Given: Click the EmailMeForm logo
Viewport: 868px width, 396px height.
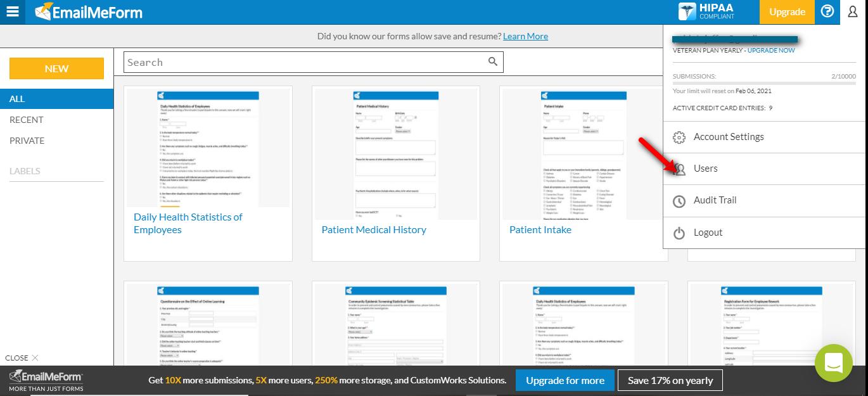Looking at the screenshot, I should pyautogui.click(x=89, y=12).
